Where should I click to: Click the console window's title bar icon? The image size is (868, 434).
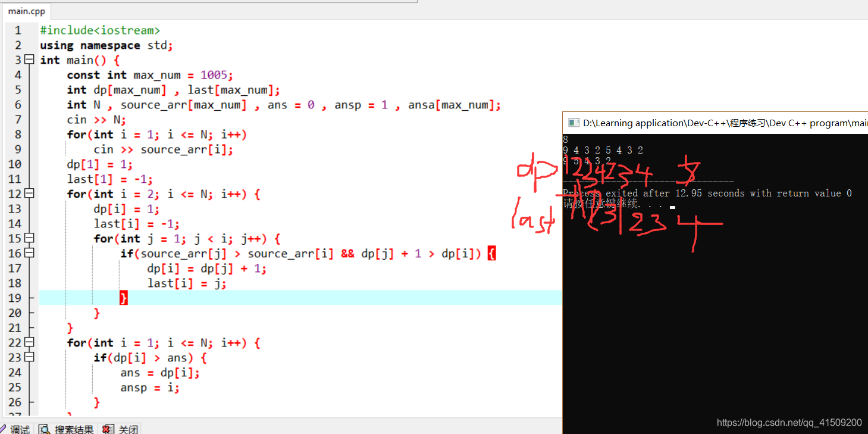[574, 123]
